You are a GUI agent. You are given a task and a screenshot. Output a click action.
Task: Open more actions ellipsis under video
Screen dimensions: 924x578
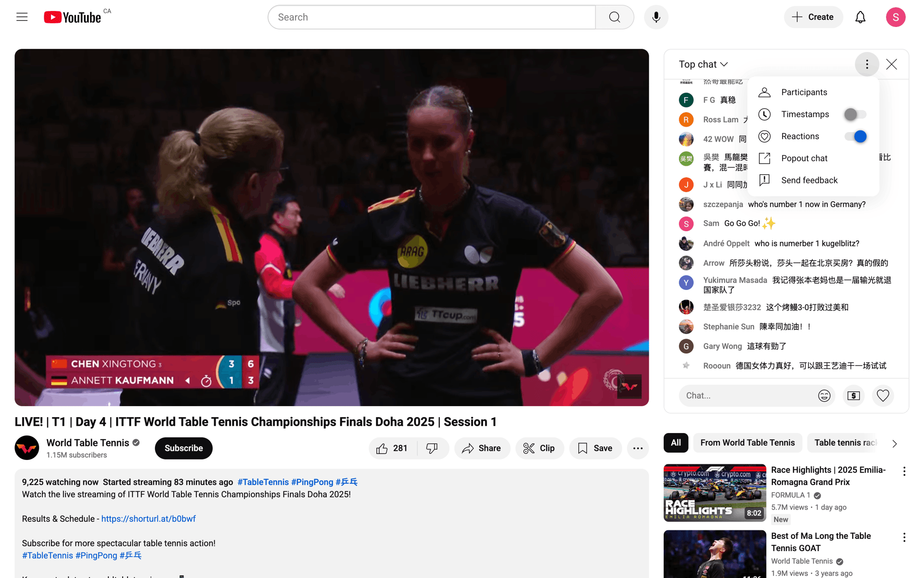tap(638, 448)
